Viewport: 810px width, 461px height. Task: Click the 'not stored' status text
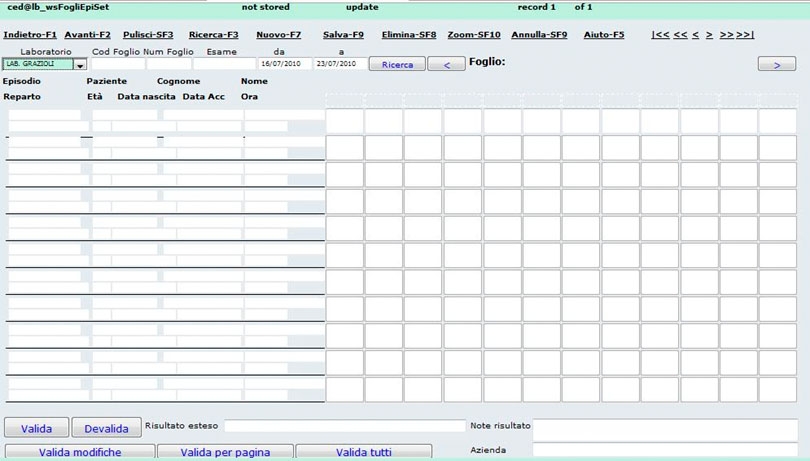(x=266, y=7)
